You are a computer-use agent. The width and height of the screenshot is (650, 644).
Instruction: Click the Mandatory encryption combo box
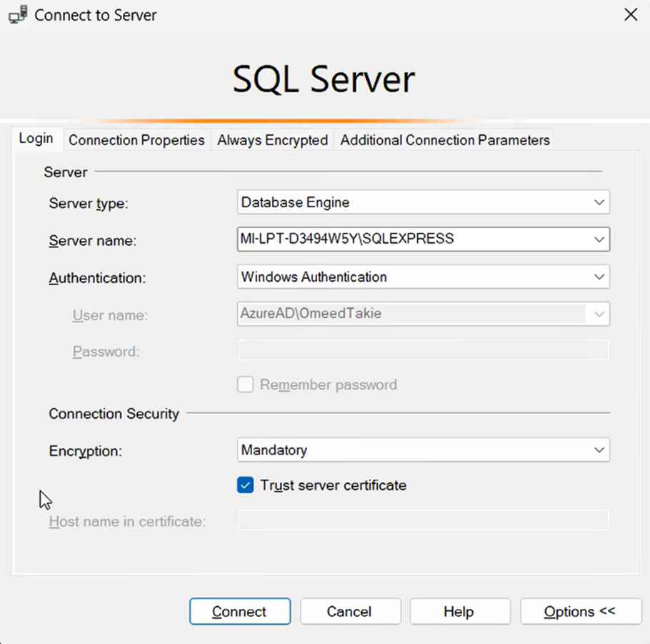(x=424, y=450)
